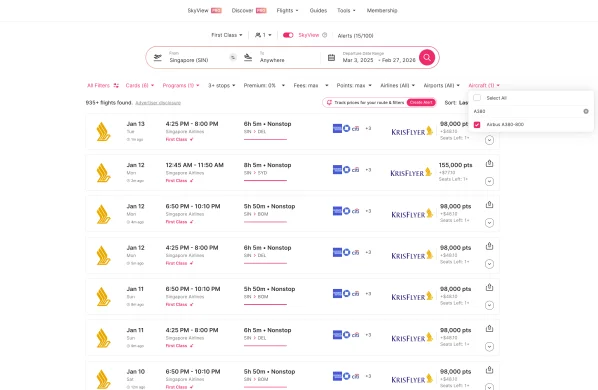The height and width of the screenshot is (390, 598).
Task: Swap origin and destination airports icon
Action: click(x=233, y=58)
